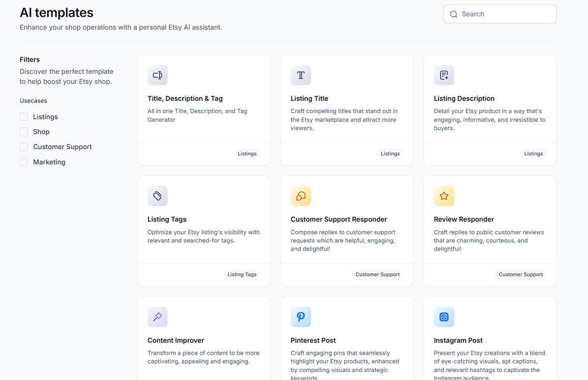Click the magnifier icon in the search box
The width and height of the screenshot is (588, 380).
pos(454,14)
